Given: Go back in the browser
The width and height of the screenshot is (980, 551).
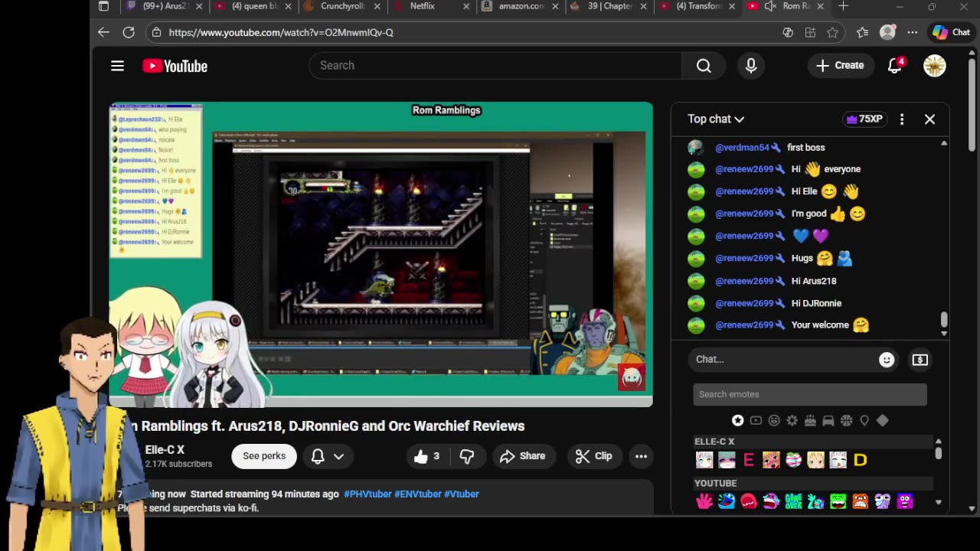Looking at the screenshot, I should click(x=103, y=32).
